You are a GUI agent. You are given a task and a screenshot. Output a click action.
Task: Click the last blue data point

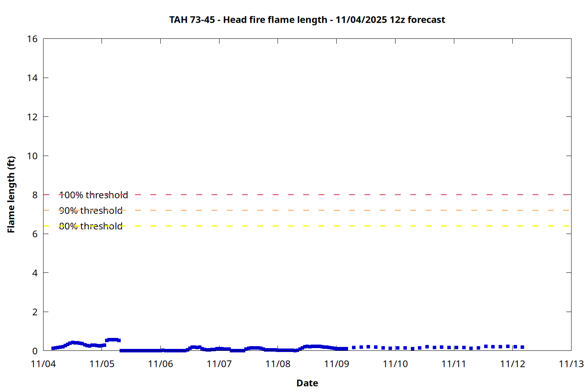click(x=522, y=347)
